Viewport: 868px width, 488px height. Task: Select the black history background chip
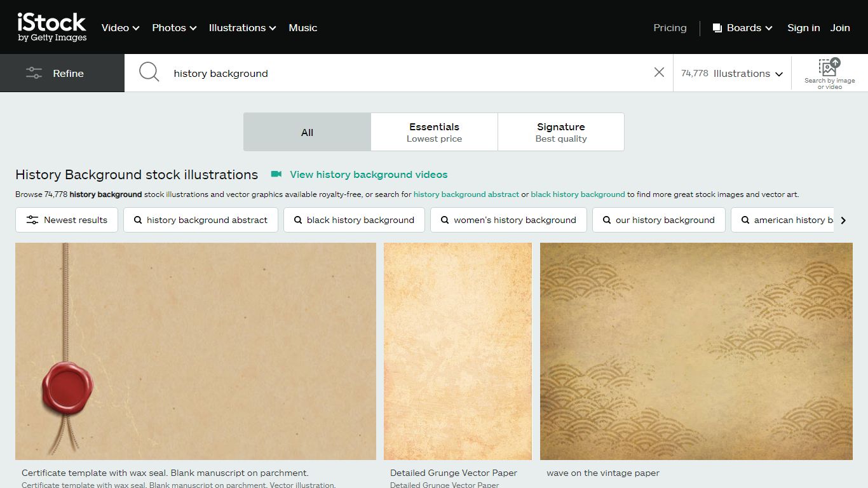tap(354, 220)
